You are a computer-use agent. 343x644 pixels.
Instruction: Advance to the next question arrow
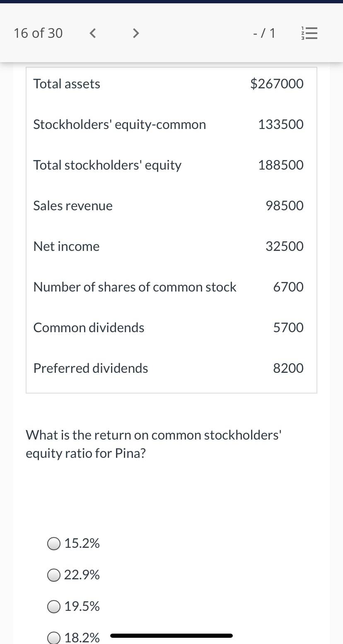(135, 33)
